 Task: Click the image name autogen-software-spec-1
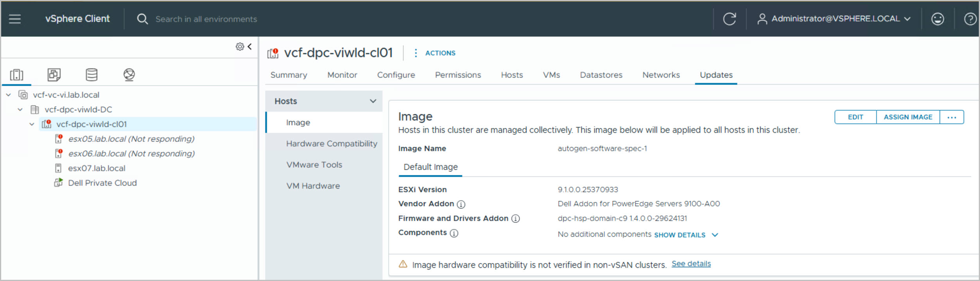pos(602,149)
